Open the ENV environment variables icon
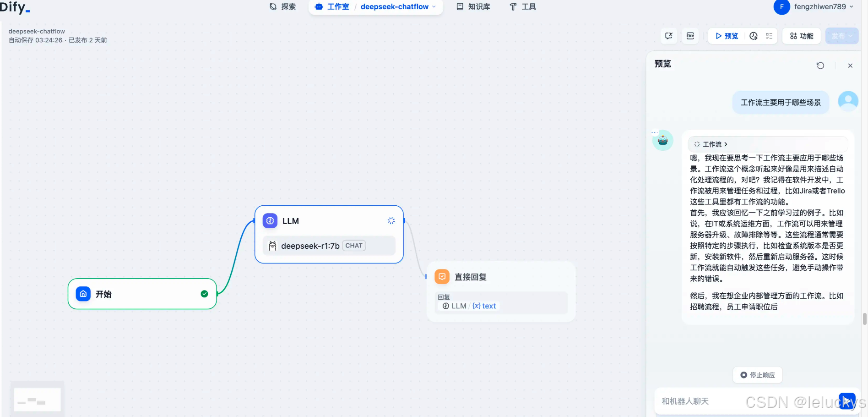The height and width of the screenshot is (417, 868). click(690, 36)
